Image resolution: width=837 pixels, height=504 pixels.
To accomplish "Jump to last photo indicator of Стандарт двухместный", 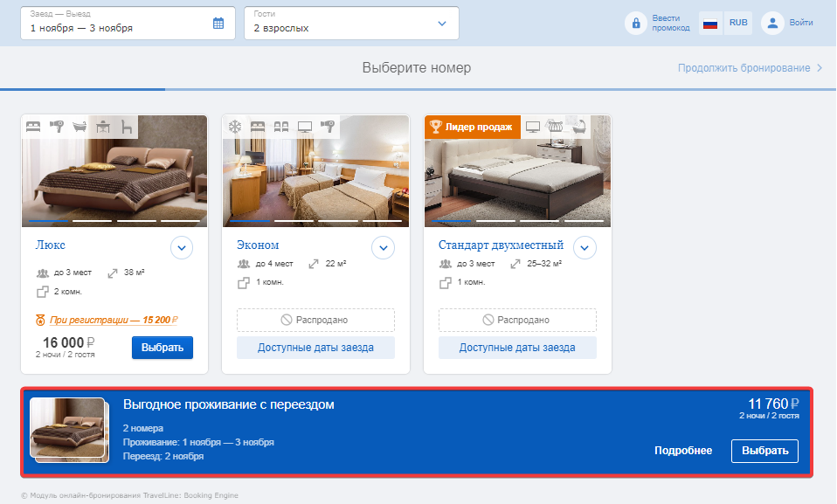I will [x=584, y=220].
